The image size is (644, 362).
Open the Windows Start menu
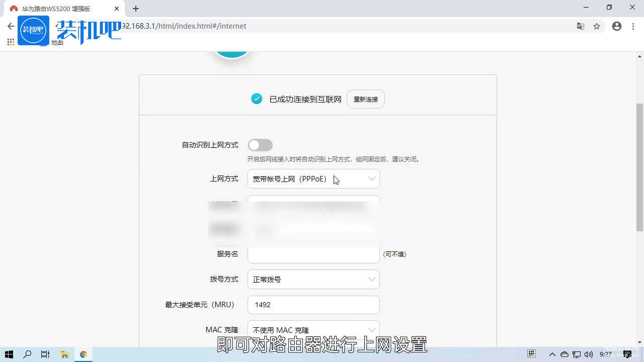(x=9, y=354)
